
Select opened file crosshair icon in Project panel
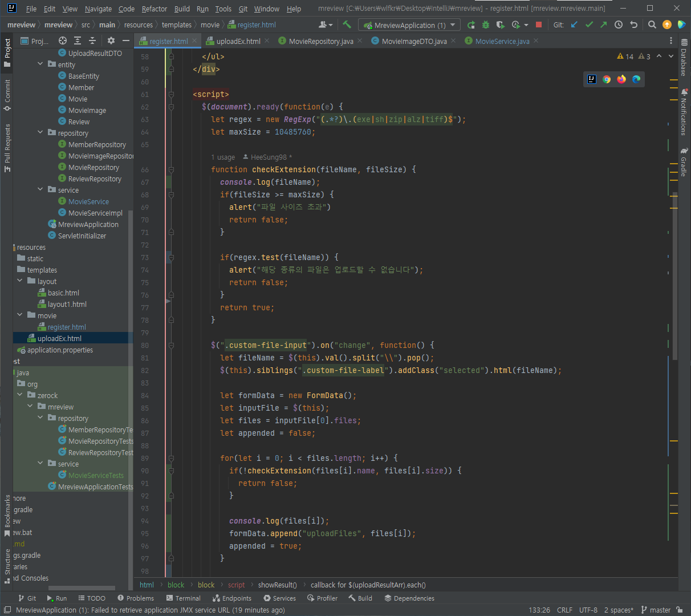[x=63, y=40]
